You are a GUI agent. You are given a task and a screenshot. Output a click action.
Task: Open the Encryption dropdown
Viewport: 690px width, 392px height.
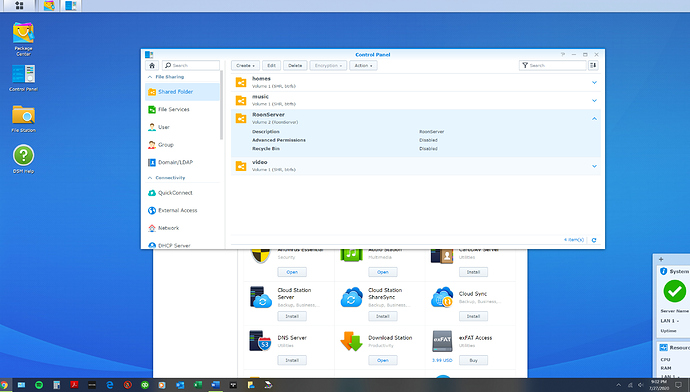[328, 66]
